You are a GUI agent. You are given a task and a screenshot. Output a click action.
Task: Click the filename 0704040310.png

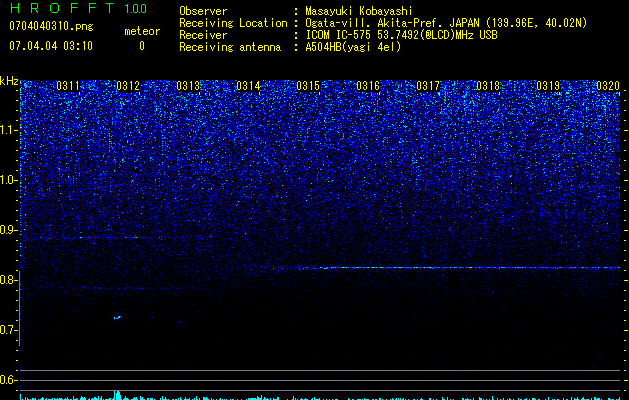pos(51,26)
